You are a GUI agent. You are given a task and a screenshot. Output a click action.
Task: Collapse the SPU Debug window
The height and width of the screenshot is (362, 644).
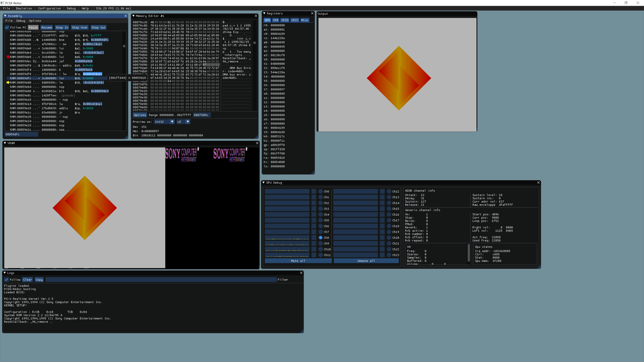pos(263,182)
